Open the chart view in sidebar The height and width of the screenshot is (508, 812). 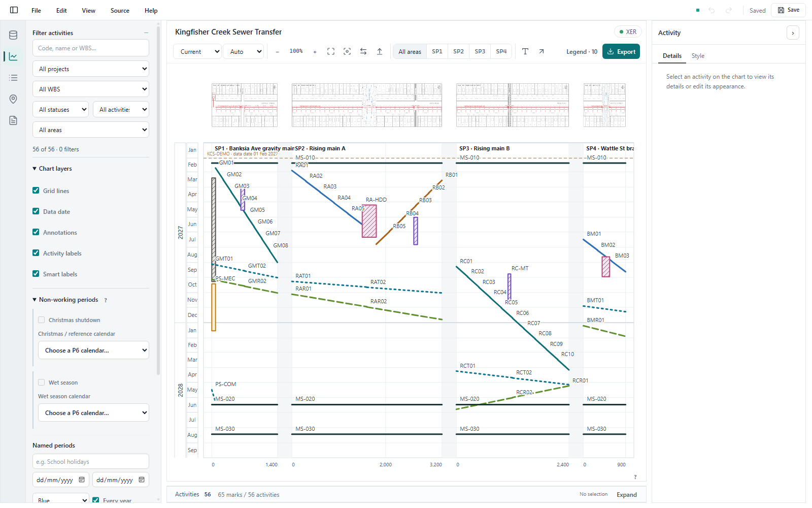(x=13, y=56)
